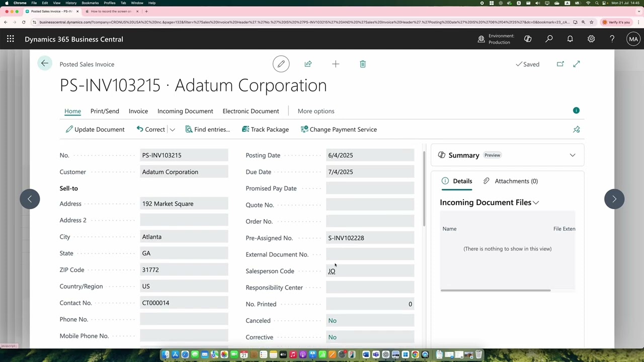This screenshot has width=644, height=362.
Task: Open a new Chrome tab
Action: click(146, 11)
